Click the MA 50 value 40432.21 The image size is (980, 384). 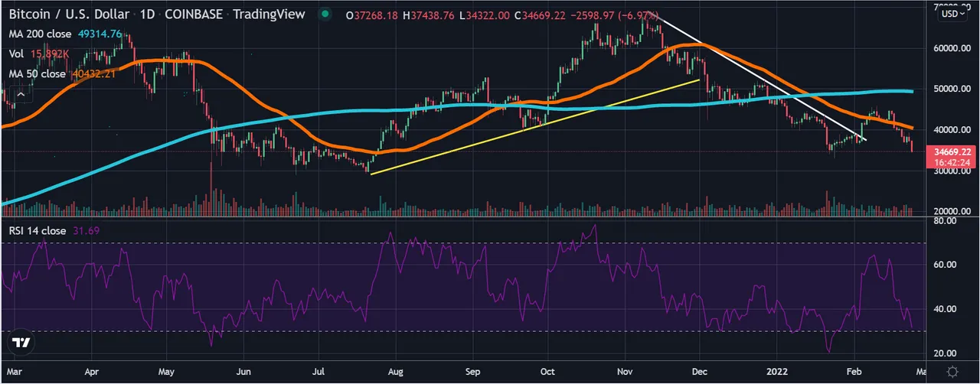pyautogui.click(x=94, y=73)
